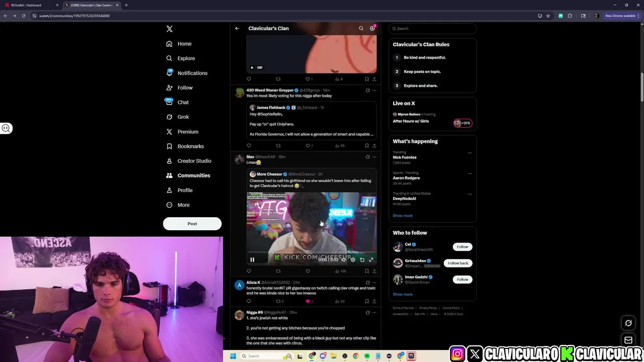This screenshot has height=362, width=644.
Task: Enter fullscreen on the Cheesur video
Action: click(x=371, y=260)
